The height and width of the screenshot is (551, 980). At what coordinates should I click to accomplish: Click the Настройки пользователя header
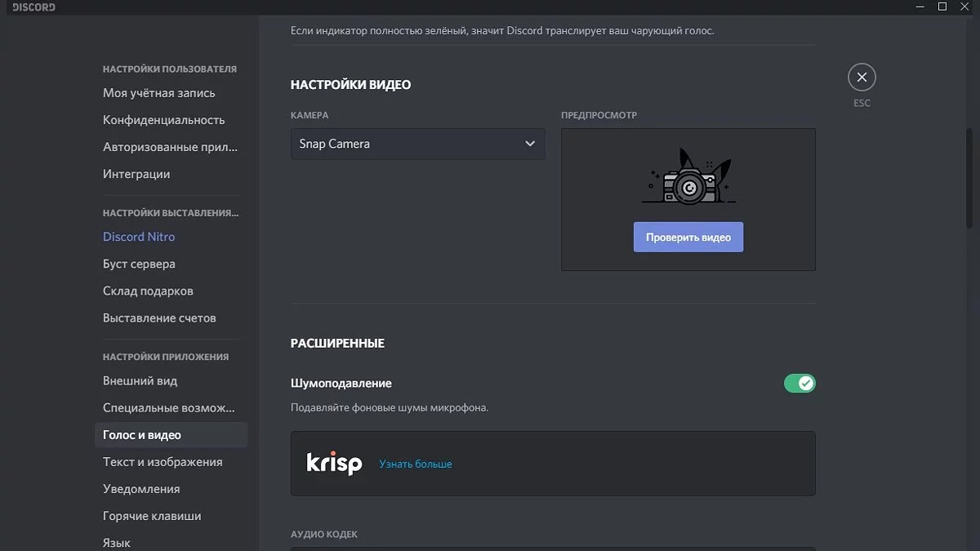coord(170,69)
